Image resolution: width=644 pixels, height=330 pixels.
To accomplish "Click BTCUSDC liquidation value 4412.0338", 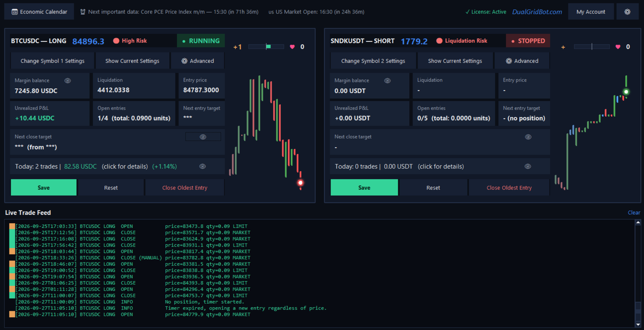I will tap(113, 90).
